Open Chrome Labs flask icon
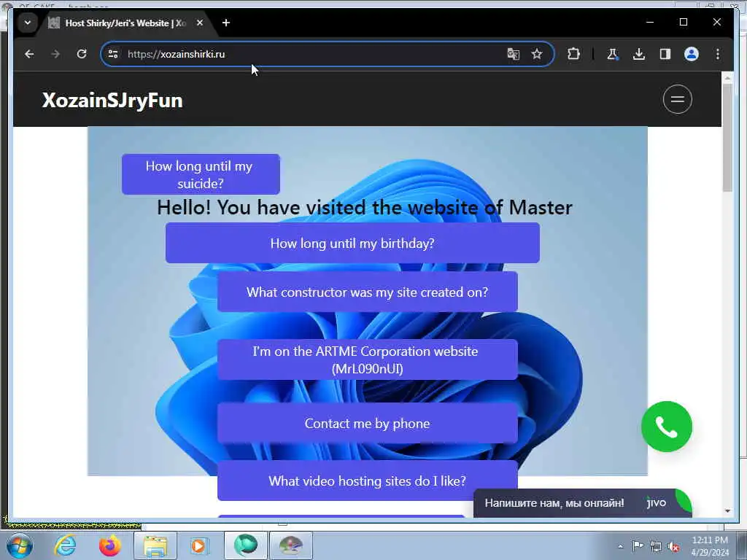The image size is (747, 560). (613, 54)
